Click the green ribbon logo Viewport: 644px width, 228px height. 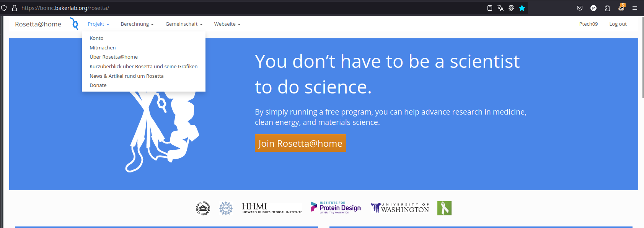[444, 208]
